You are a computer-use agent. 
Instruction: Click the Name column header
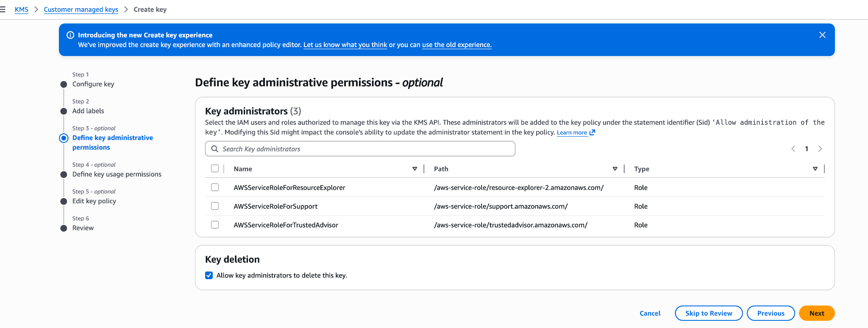pyautogui.click(x=243, y=169)
